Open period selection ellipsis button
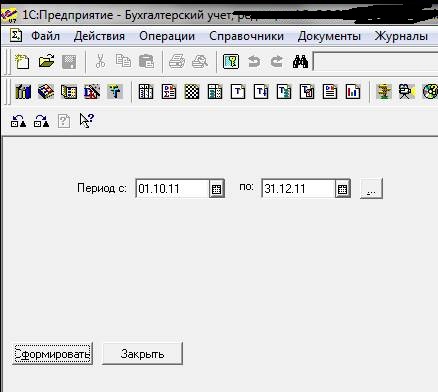 [x=371, y=189]
